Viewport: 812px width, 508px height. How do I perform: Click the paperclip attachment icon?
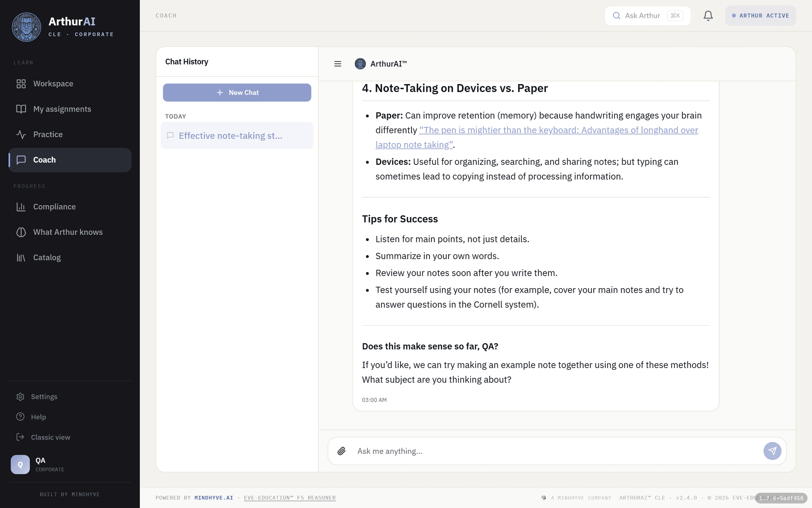click(341, 451)
